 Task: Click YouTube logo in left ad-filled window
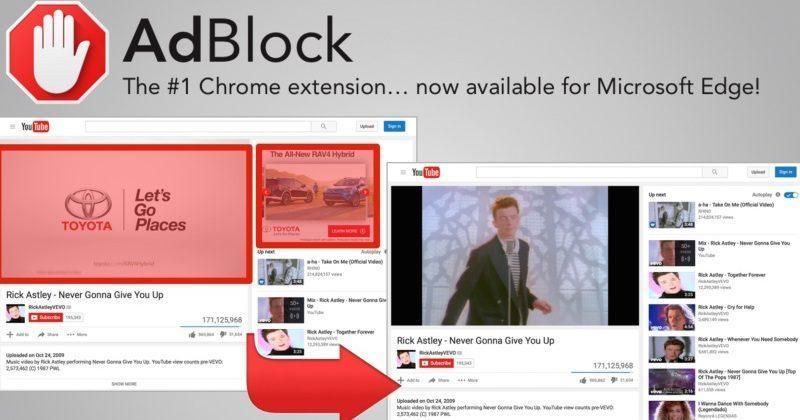[36, 127]
